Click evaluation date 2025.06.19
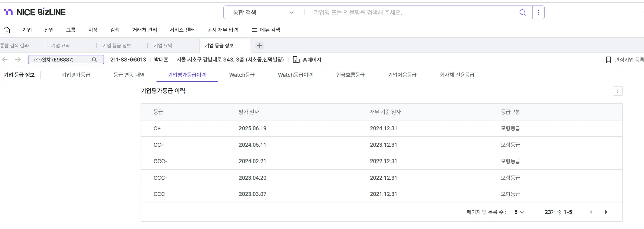The image size is (644, 229). click(253, 128)
